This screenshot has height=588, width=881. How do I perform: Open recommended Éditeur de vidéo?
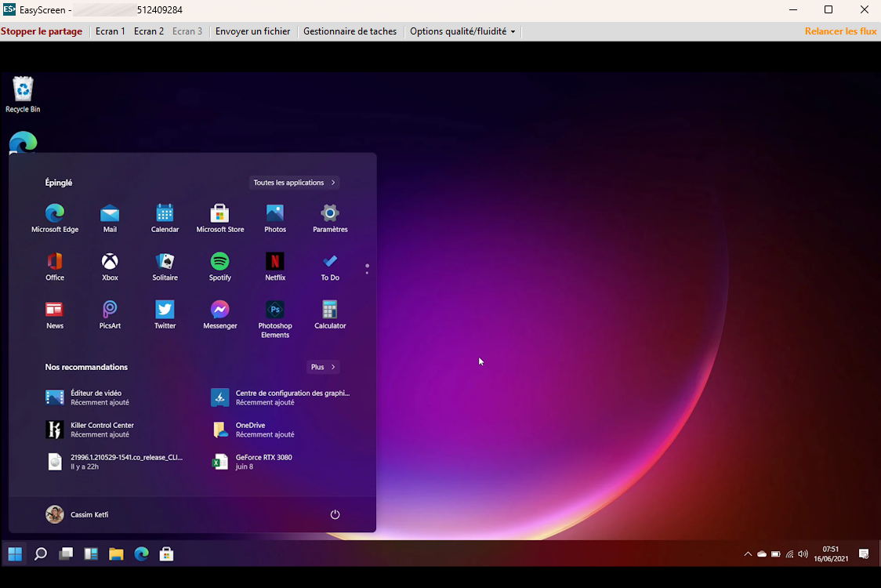87,397
